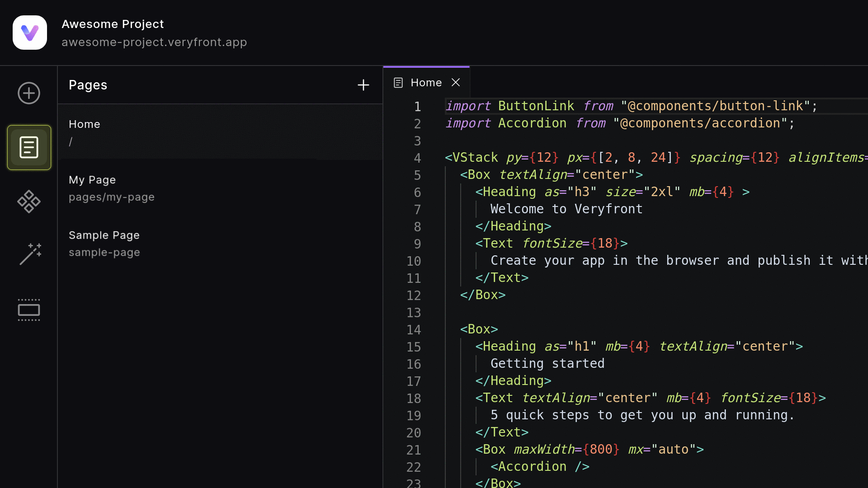Select My Page in Pages list

pyautogui.click(x=220, y=188)
